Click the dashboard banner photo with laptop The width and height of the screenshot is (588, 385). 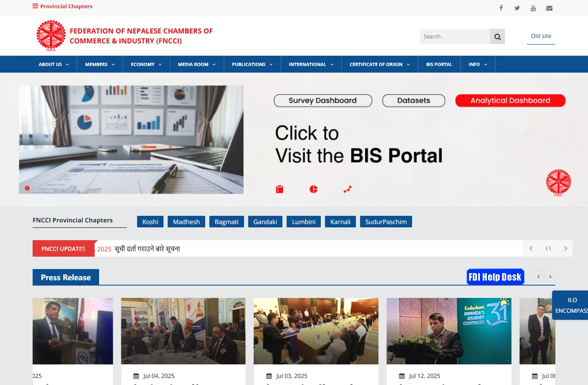131,139
